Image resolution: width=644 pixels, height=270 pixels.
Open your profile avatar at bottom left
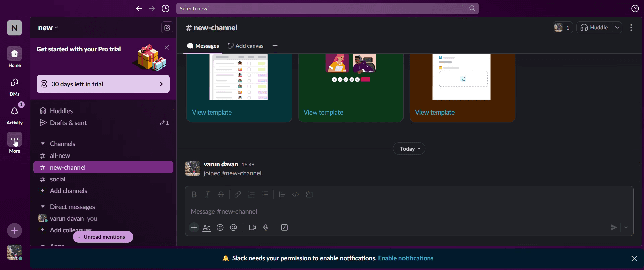pos(14,252)
